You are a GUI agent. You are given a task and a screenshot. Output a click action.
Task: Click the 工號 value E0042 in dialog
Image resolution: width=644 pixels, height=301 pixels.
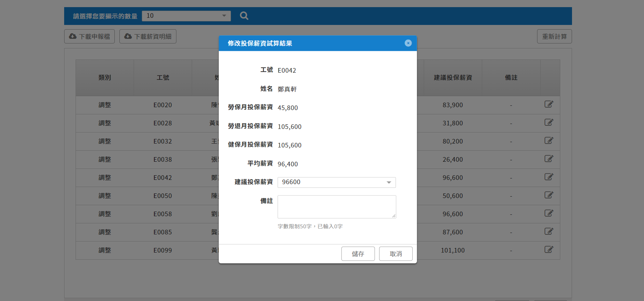tap(287, 71)
